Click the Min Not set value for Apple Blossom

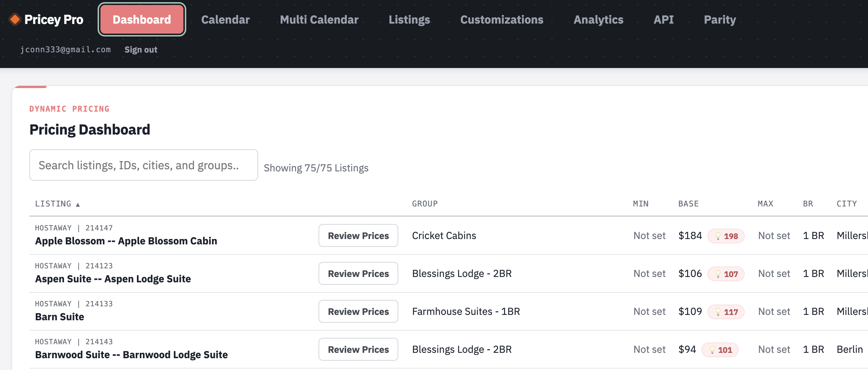tap(650, 235)
